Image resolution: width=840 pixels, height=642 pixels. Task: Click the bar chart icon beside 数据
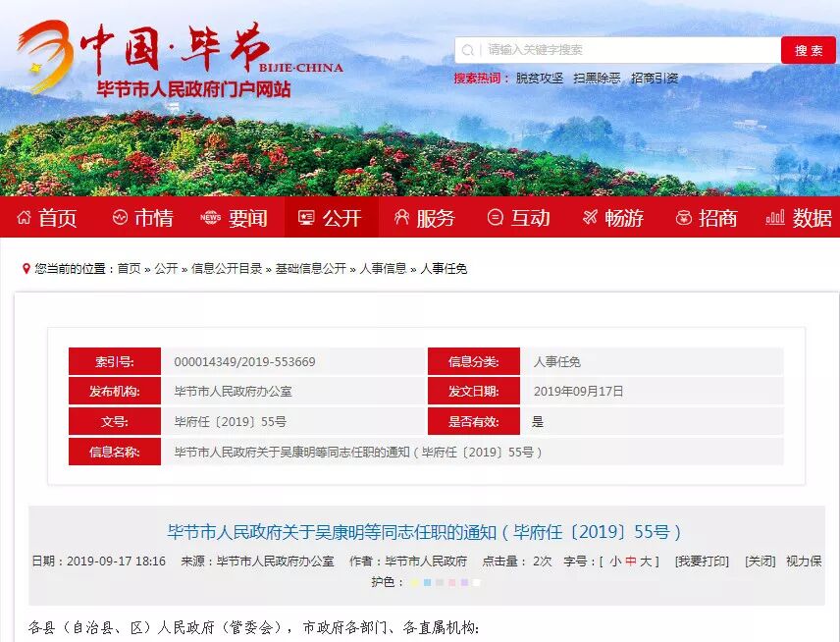click(x=775, y=217)
